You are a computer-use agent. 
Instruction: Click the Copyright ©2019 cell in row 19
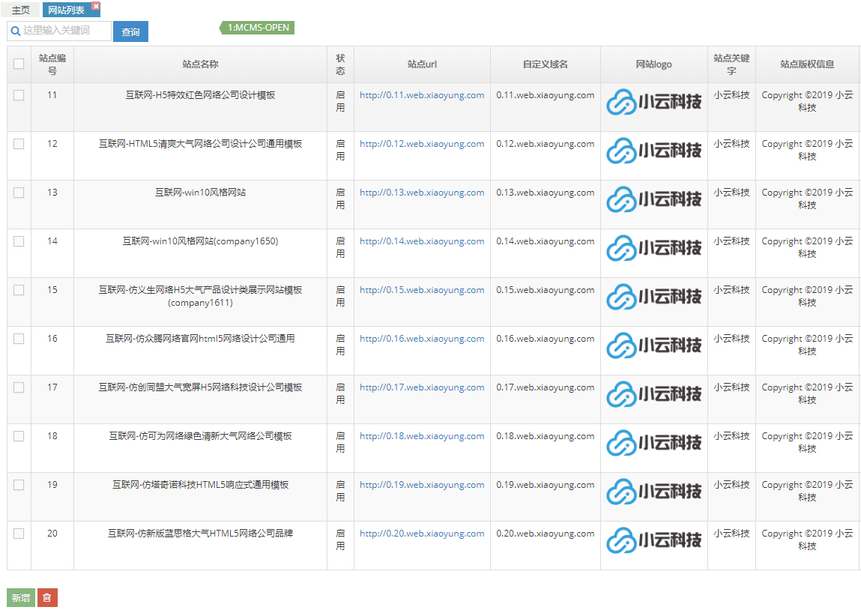point(807,491)
